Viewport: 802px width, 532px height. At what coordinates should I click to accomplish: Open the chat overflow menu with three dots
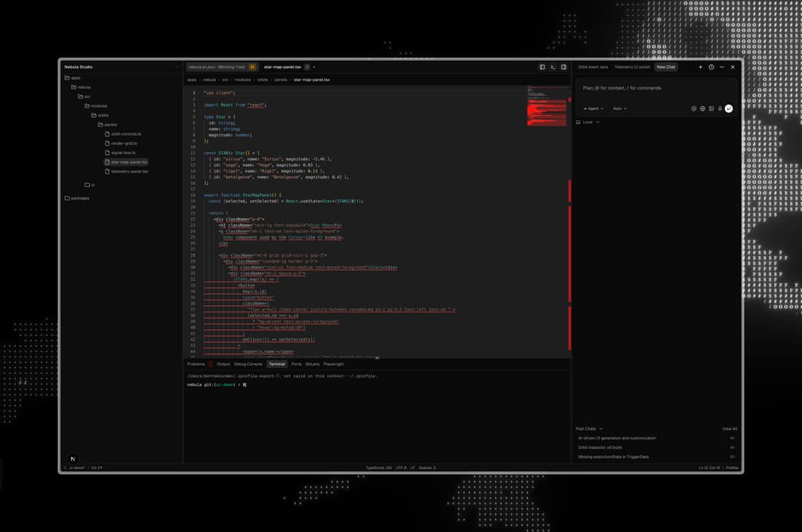(721, 67)
